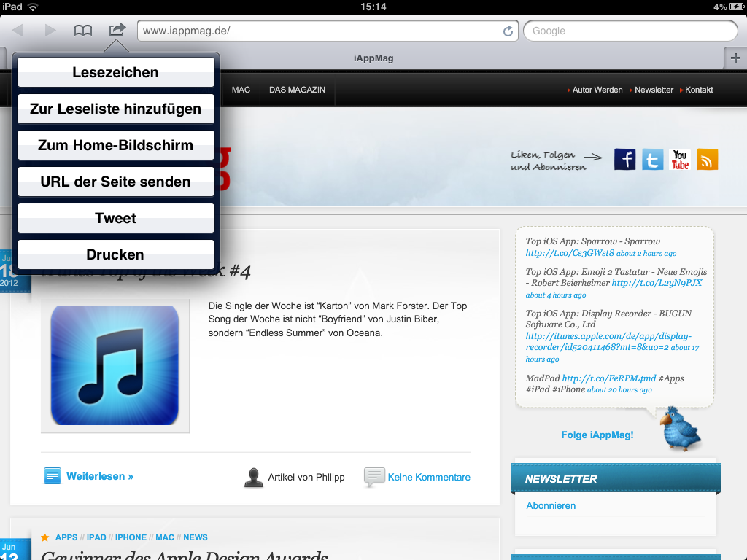This screenshot has height=560, width=747.
Task: Select Lesezeichen in the share menu
Action: click(116, 72)
